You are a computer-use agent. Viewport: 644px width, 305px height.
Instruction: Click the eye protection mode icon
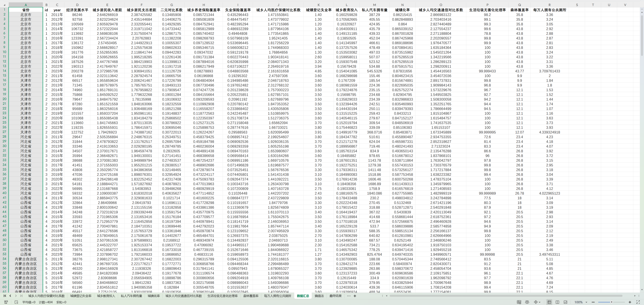coord(527,302)
